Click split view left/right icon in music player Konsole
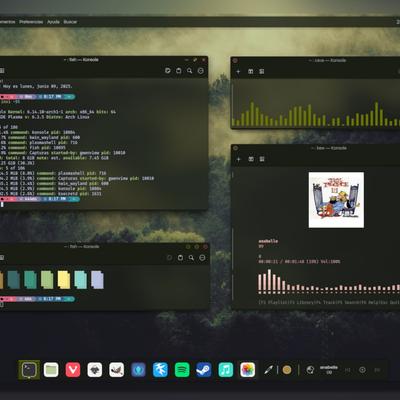This screenshot has height=400, width=400. click(251, 159)
